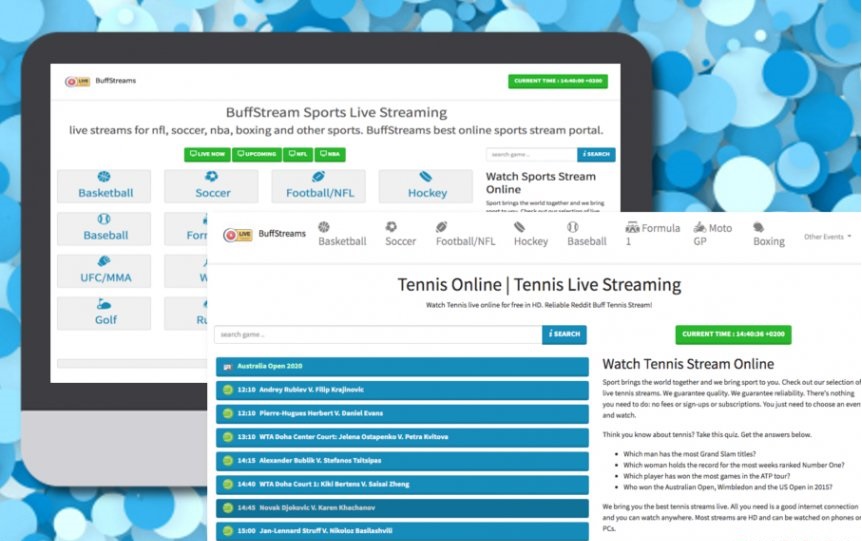Click Watch Sports Stream Online heading
The height and width of the screenshot is (541, 862).
540,183
